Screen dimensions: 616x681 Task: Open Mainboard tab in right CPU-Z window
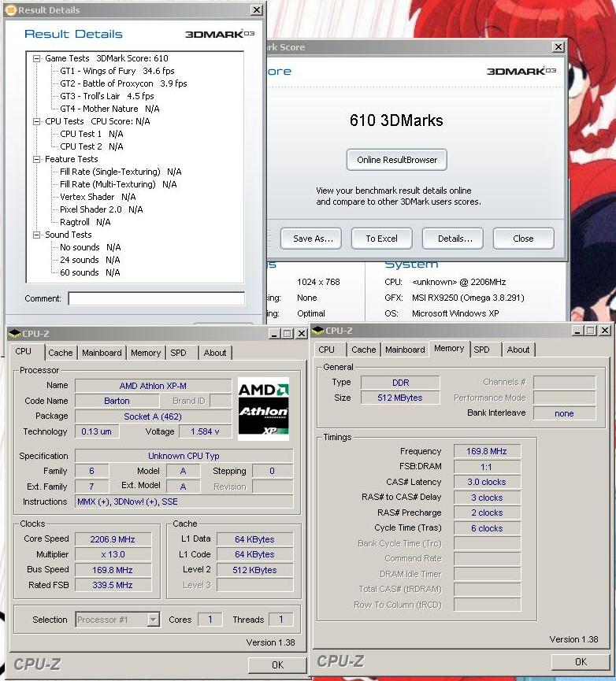[x=405, y=350]
